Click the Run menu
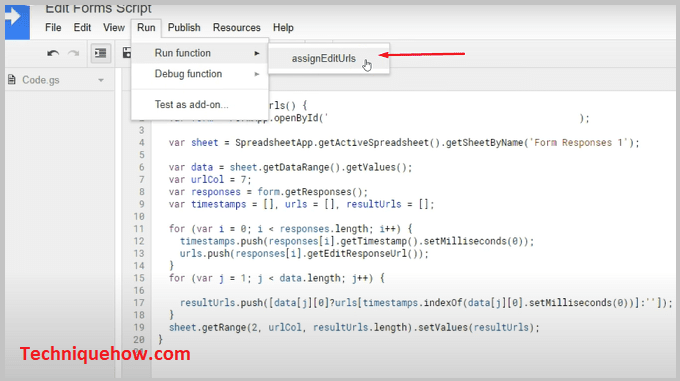This screenshot has height=381, width=680. point(146,28)
